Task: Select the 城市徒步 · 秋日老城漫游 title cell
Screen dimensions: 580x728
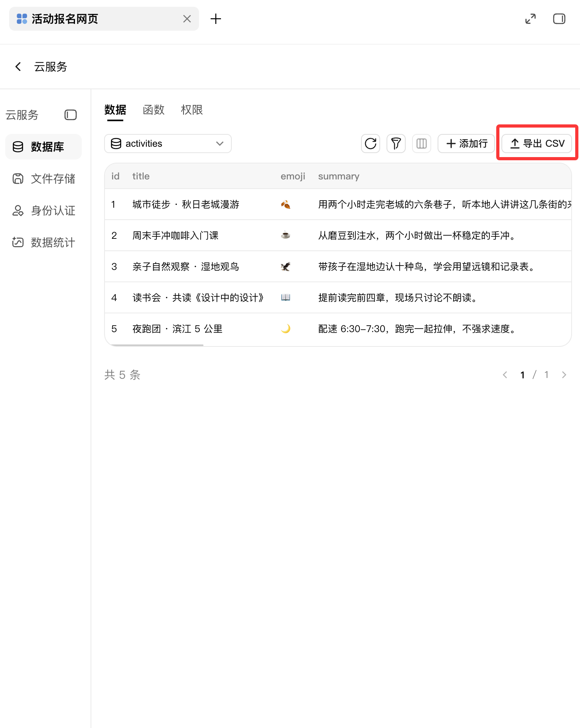Action: [x=186, y=205]
